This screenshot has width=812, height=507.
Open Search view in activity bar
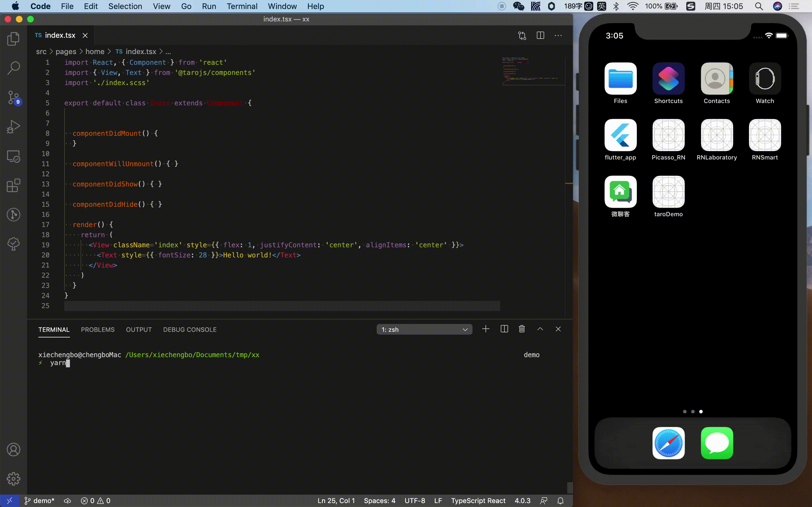pyautogui.click(x=14, y=68)
